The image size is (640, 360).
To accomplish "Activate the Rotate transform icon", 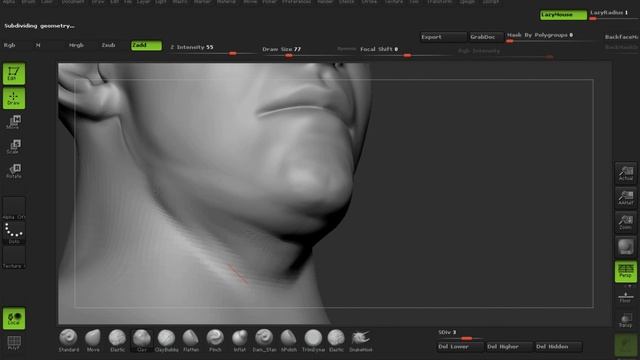I will point(14,171).
